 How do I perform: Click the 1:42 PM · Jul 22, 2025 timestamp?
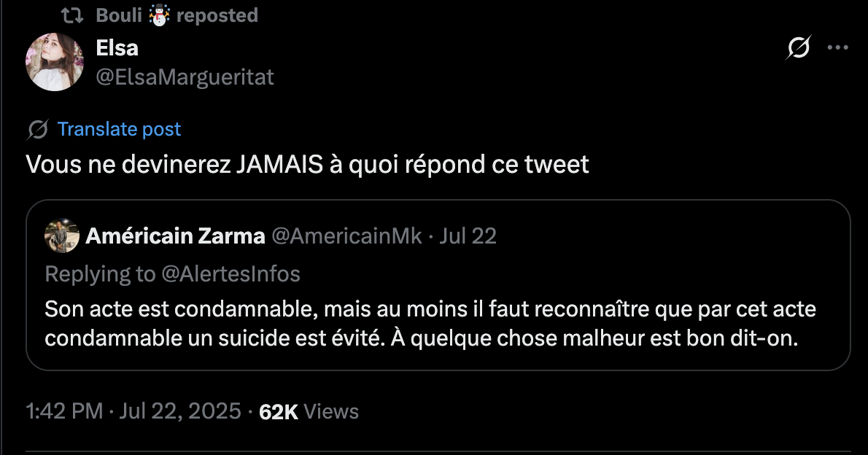coord(133,411)
